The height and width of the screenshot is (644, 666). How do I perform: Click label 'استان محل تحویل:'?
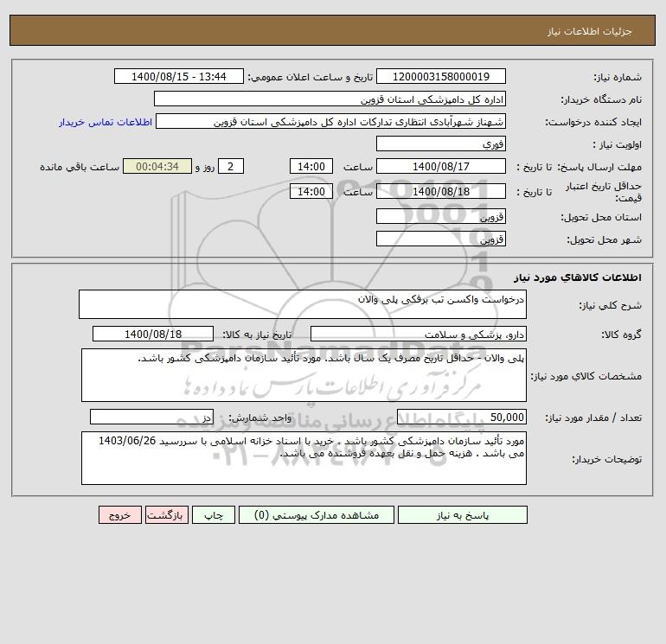(x=601, y=217)
